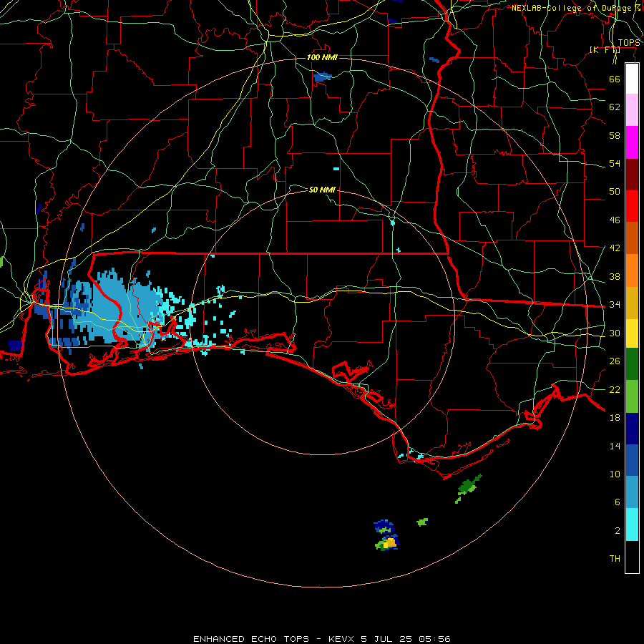Click the dark green 26-30 legend swatch
Image resolution: width=644 pixels, height=644 pixels.
(632, 364)
